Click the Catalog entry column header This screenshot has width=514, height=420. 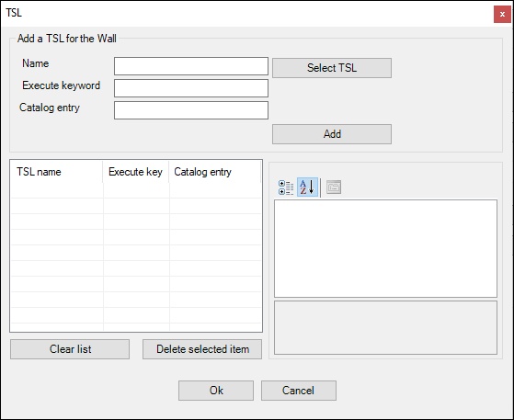(x=215, y=172)
